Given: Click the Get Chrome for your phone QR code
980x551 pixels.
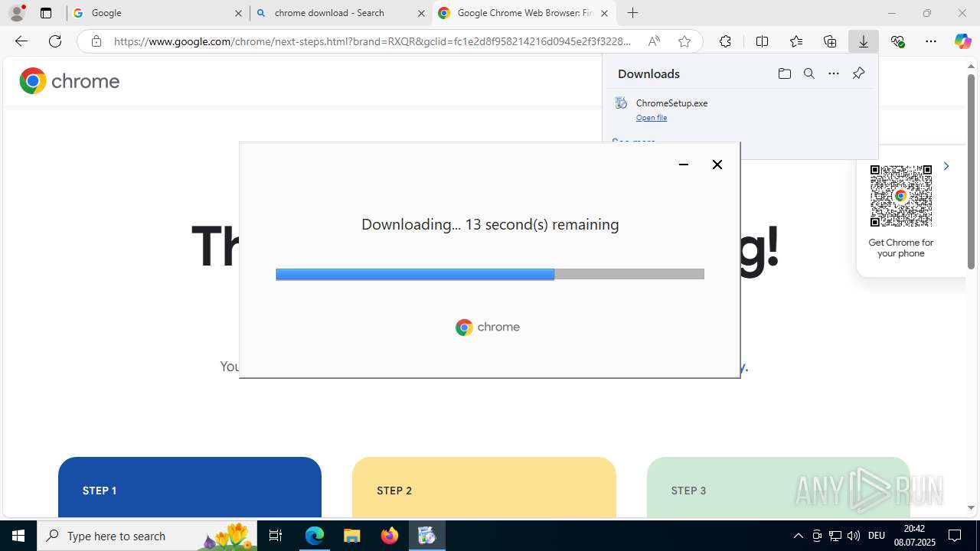Looking at the screenshot, I should 901,196.
